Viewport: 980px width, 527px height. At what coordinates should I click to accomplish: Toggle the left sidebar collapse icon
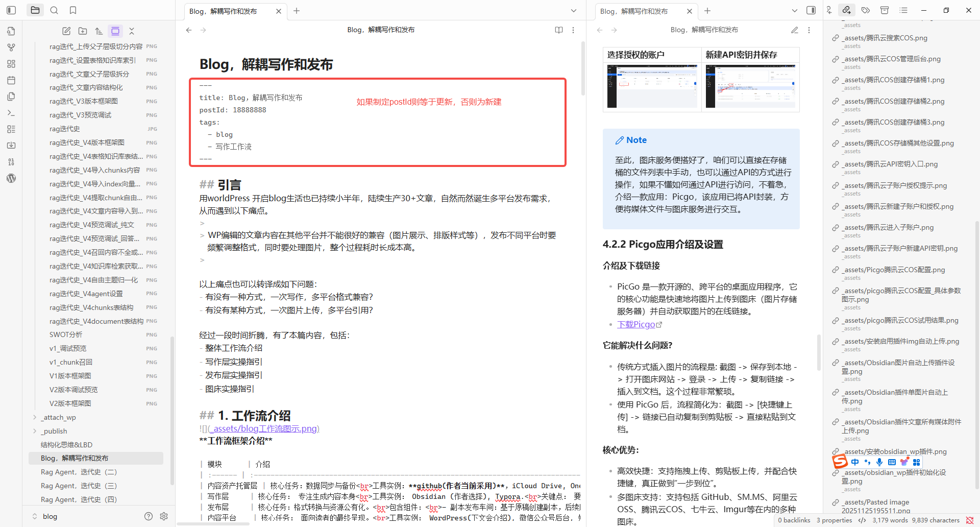11,10
